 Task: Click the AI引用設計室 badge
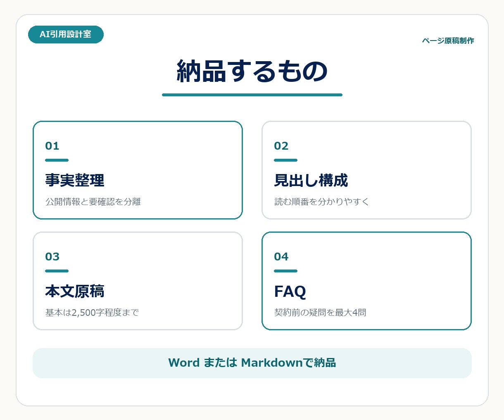pos(66,34)
